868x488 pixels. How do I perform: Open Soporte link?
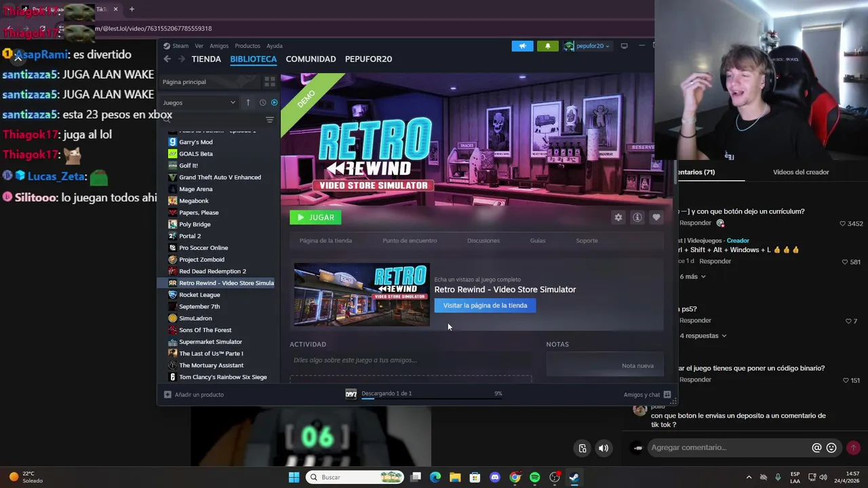pos(587,241)
